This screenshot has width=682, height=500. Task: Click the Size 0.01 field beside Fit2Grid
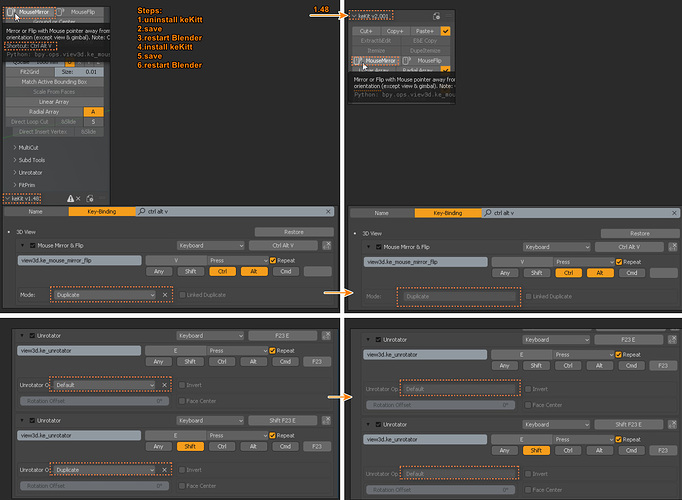coord(79,72)
